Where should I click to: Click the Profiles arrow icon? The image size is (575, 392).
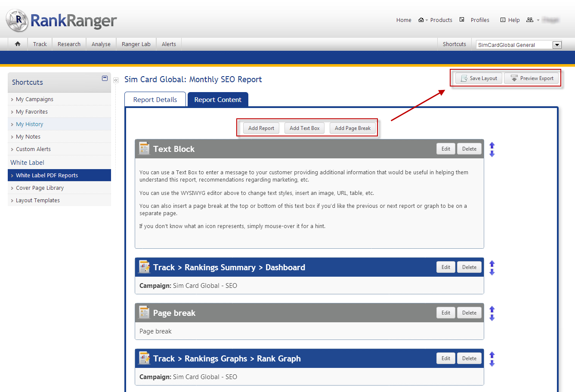pos(462,20)
